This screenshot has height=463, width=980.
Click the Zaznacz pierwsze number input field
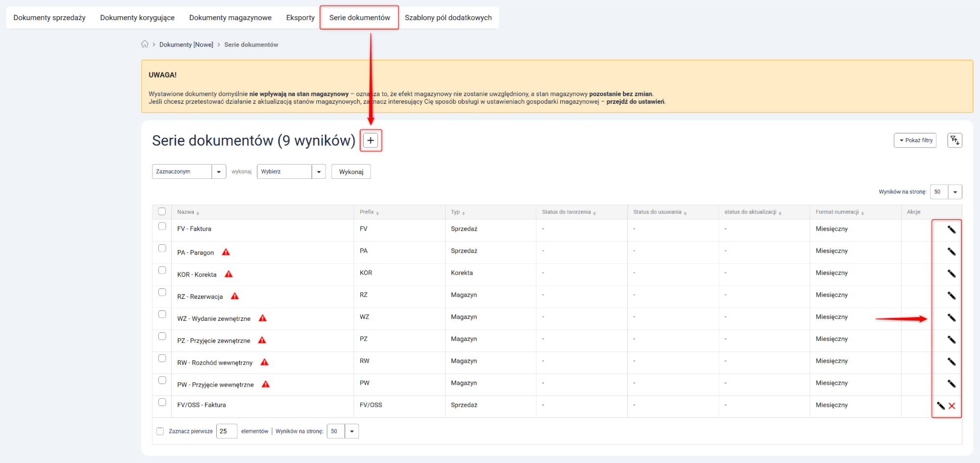[x=226, y=431]
